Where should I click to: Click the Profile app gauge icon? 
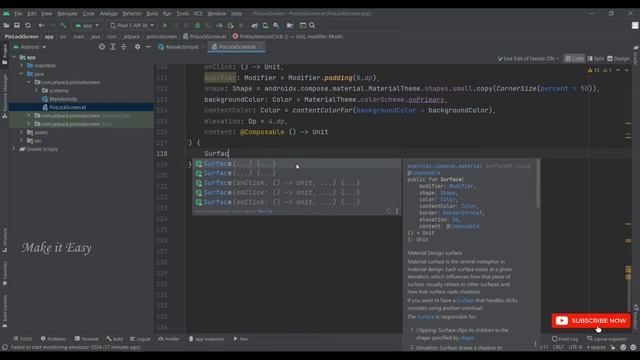tap(219, 25)
